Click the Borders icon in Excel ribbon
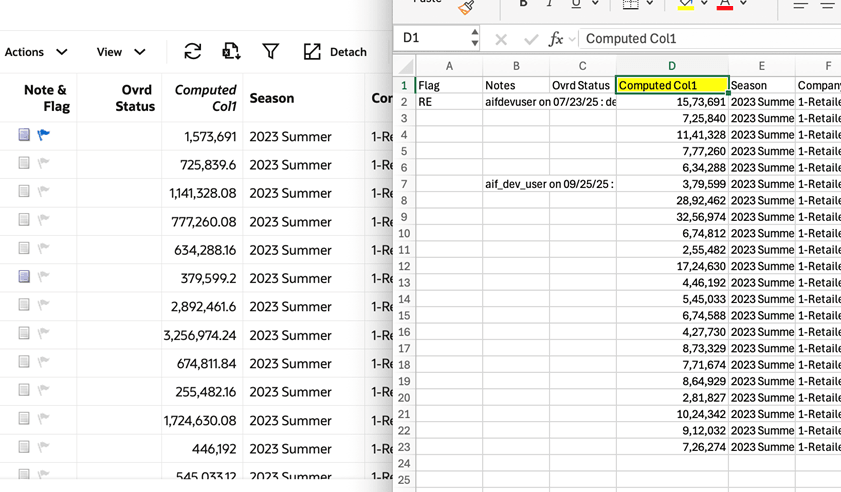Image resolution: width=841 pixels, height=492 pixels. coord(630,4)
